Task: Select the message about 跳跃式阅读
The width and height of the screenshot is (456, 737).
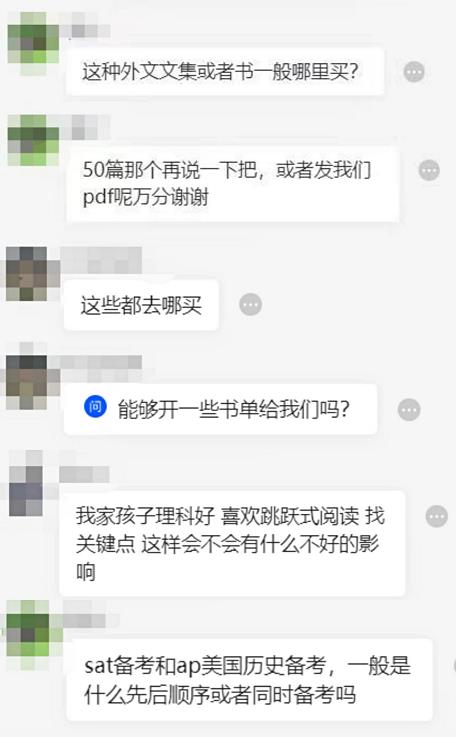Action: (x=232, y=544)
